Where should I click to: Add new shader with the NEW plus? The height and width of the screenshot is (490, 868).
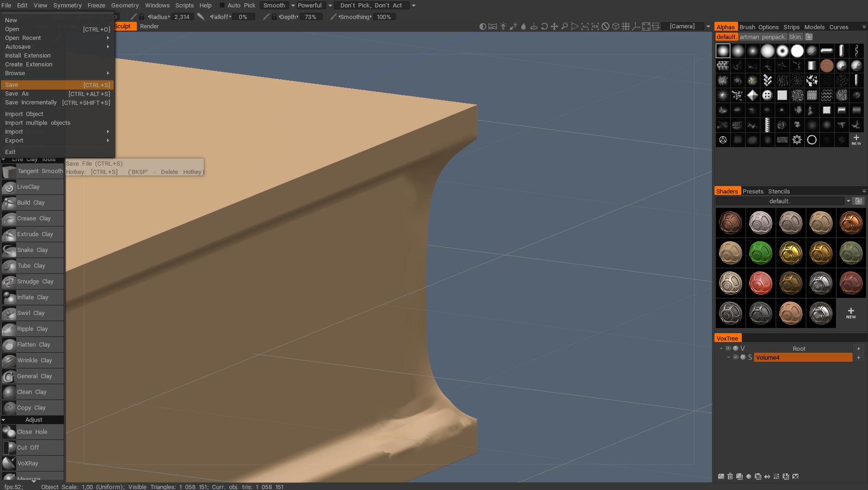click(851, 313)
